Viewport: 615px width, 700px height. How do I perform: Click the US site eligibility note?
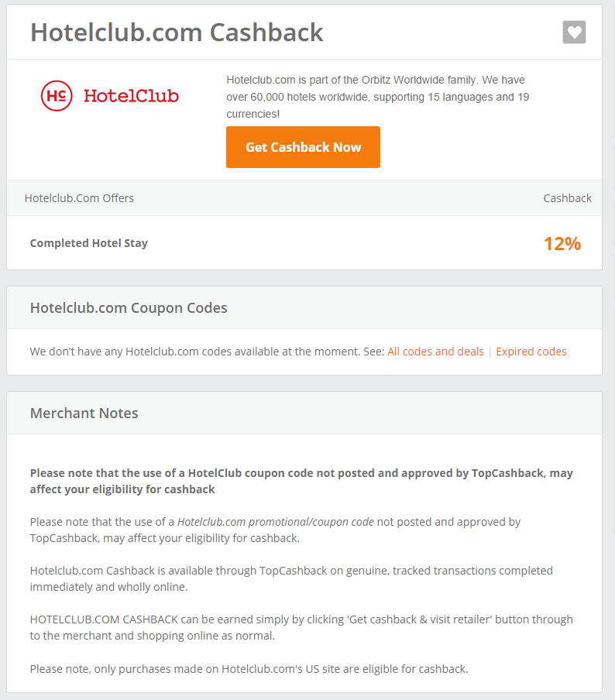(249, 669)
